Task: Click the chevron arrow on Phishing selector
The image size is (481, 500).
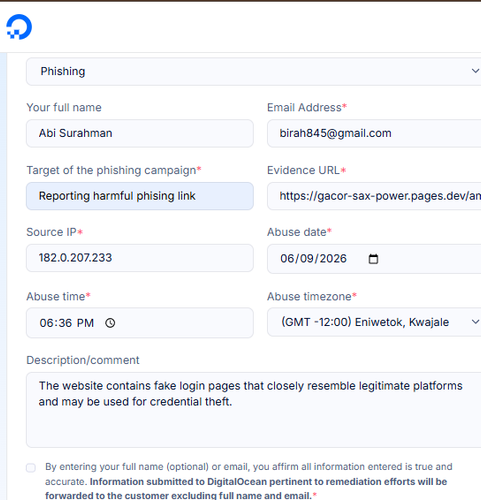Action: [x=475, y=71]
